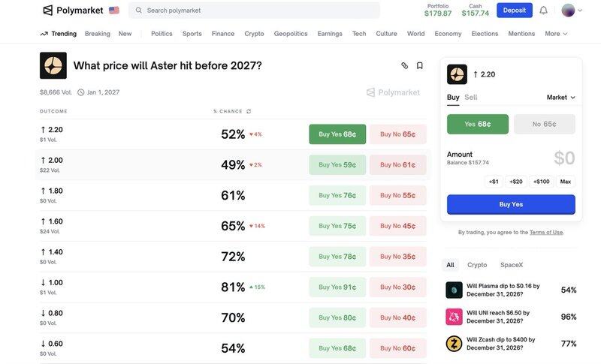Viewport: 601px width, 364px height.
Task: Bookmark the Aster market
Action: [419, 65]
